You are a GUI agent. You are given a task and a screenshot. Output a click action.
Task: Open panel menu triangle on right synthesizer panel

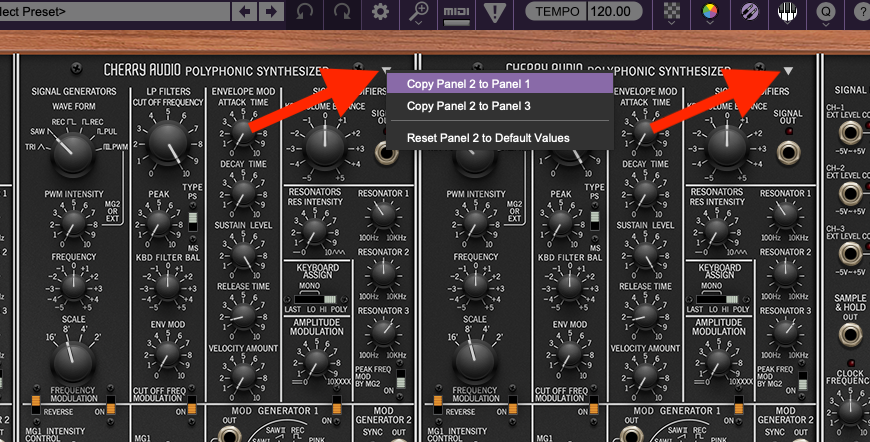(788, 70)
